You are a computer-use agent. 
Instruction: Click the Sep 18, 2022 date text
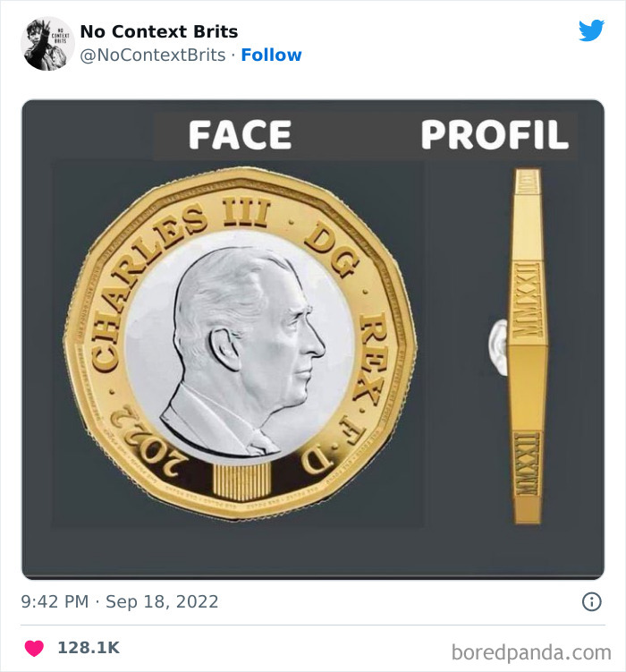pyautogui.click(x=162, y=601)
